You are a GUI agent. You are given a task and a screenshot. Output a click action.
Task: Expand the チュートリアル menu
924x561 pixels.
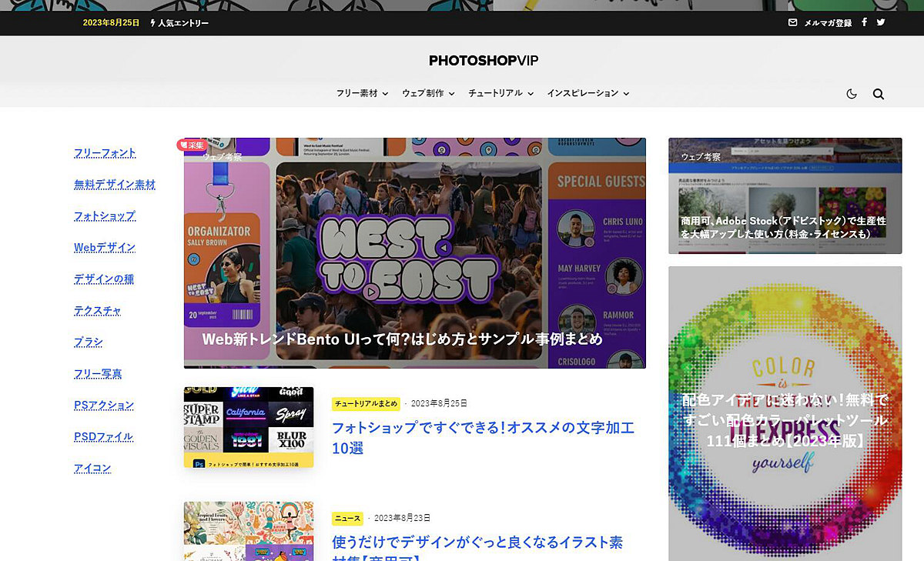coord(500,93)
